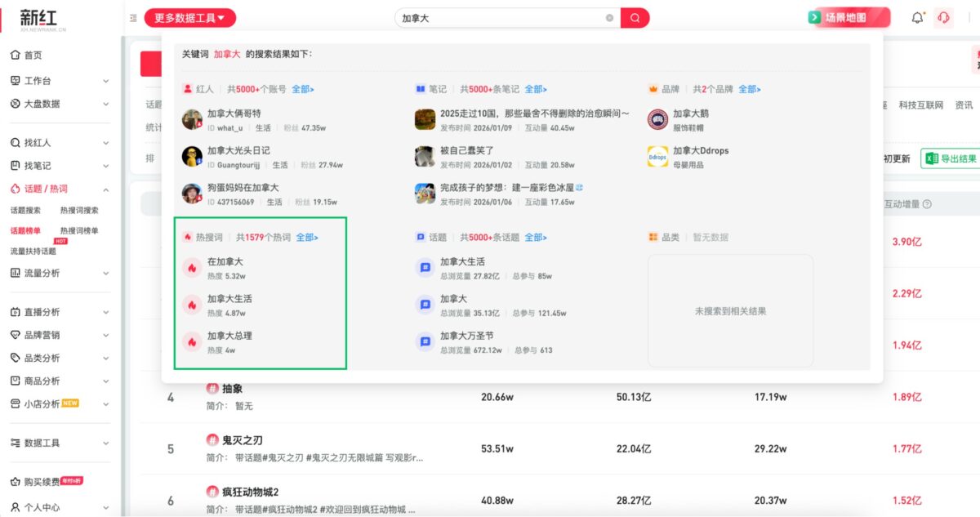
Task: View all 热搜词 results via 全部
Action: coord(307,238)
